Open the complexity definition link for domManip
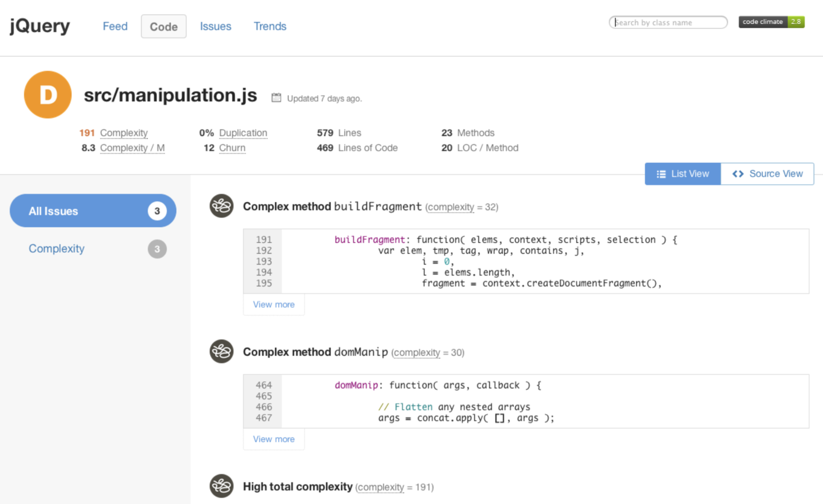Screen dimensions: 823x504 (x=417, y=352)
